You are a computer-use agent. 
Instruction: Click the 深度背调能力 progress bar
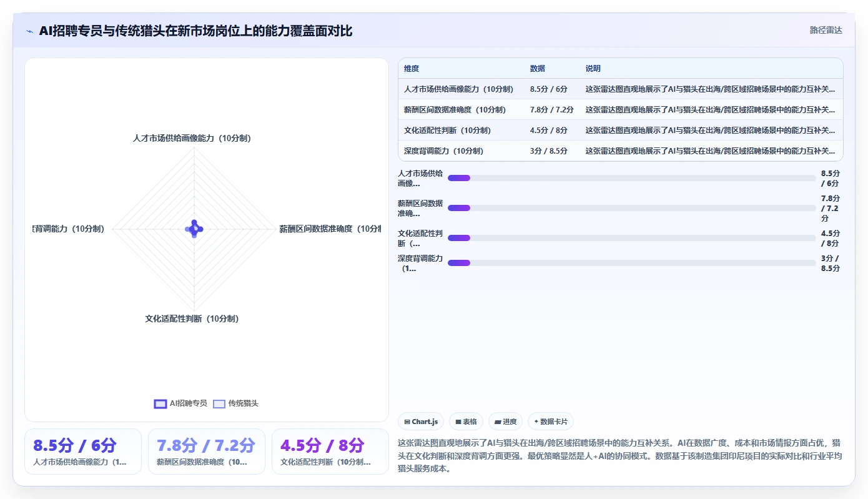(x=631, y=263)
